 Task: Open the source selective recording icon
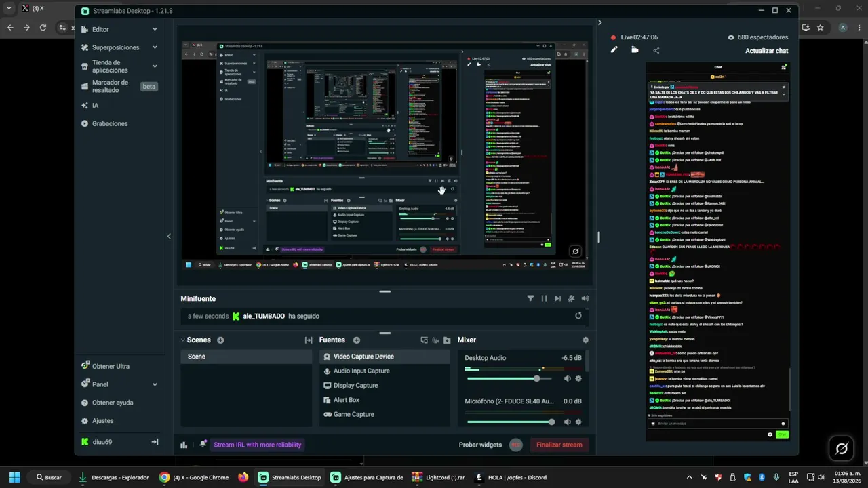(x=425, y=340)
